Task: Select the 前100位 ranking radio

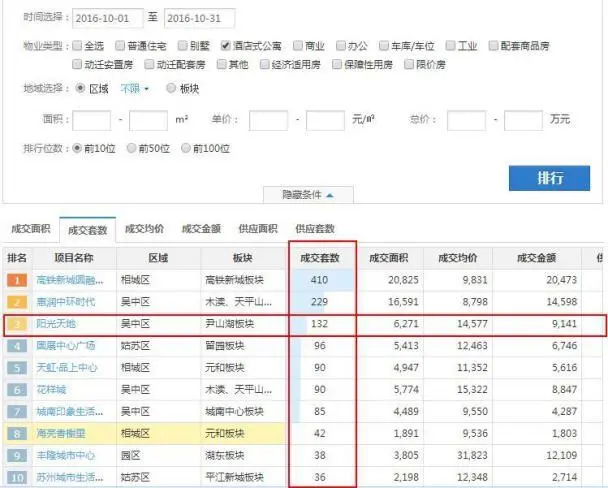Action: (x=186, y=148)
